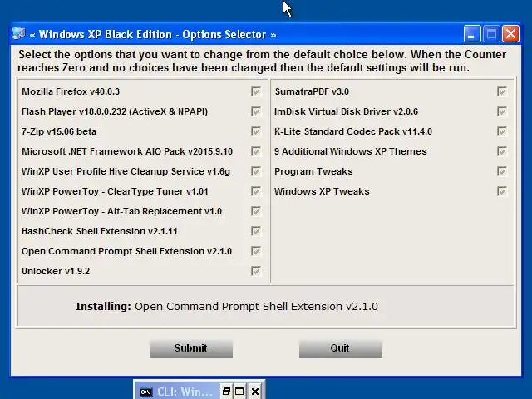Toggle K-Lite Standard Codec Pack checkbox

point(502,131)
